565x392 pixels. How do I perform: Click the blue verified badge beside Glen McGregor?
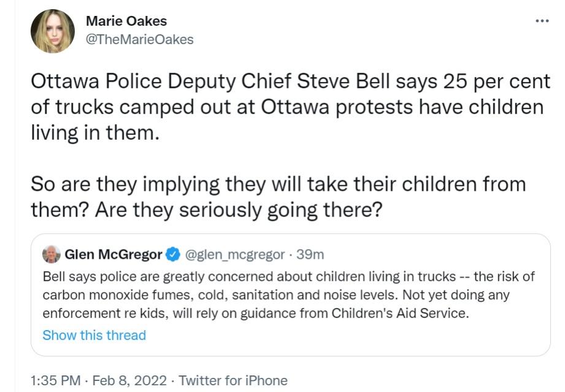pyautogui.click(x=174, y=254)
